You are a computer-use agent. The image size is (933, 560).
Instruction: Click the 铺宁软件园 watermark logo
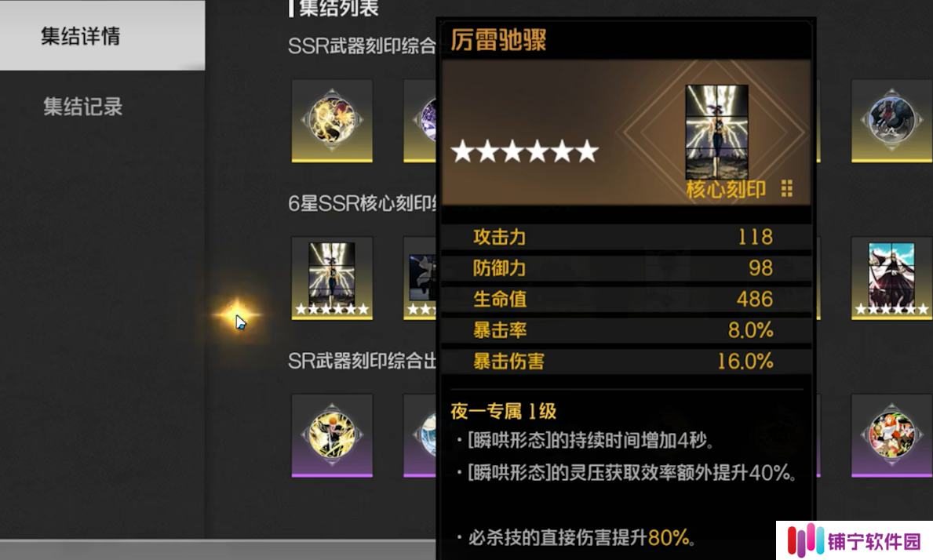(855, 540)
